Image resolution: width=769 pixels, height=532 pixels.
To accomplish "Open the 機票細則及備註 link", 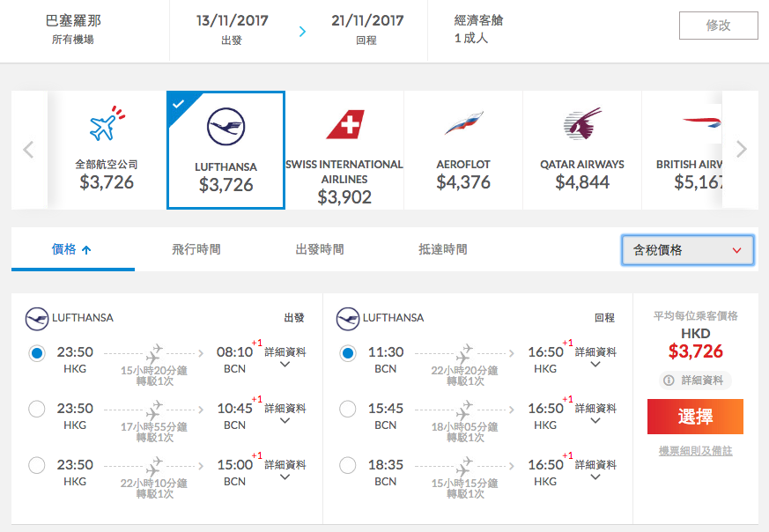I will pos(695,451).
